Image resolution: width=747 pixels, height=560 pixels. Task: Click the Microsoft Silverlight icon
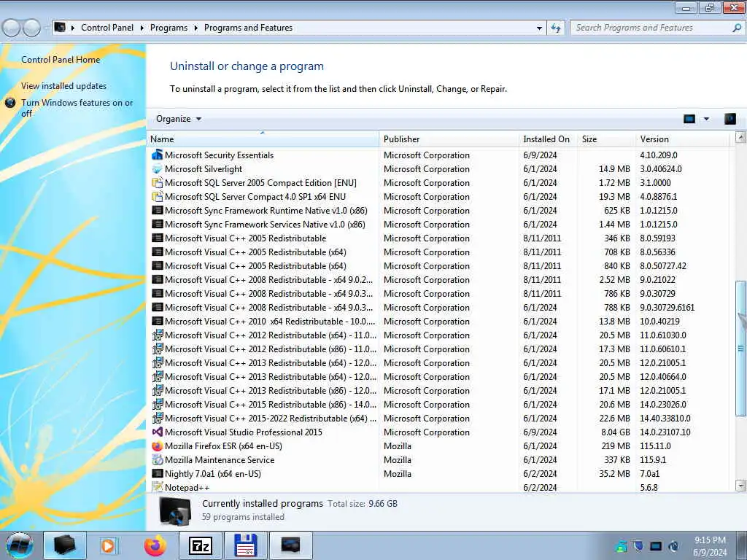point(158,168)
